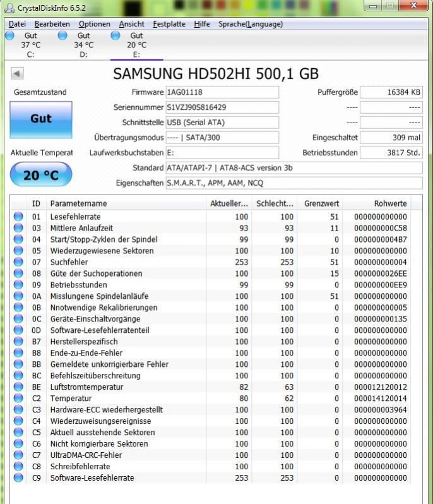The width and height of the screenshot is (433, 504).
Task: Click the Puffergröße value 16384 KB
Action: (x=391, y=92)
